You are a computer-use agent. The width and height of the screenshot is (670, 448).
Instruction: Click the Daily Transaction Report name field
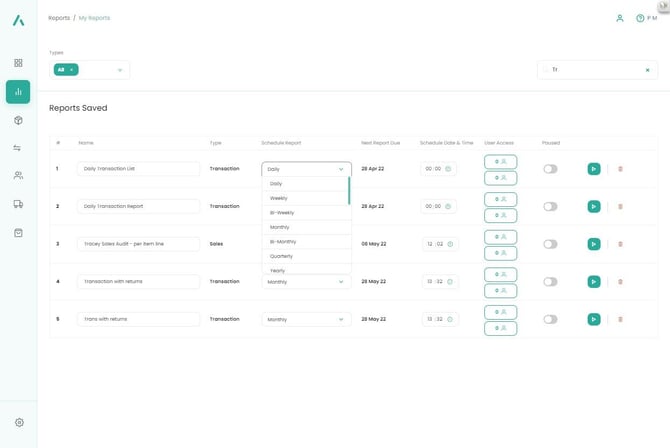coord(138,206)
